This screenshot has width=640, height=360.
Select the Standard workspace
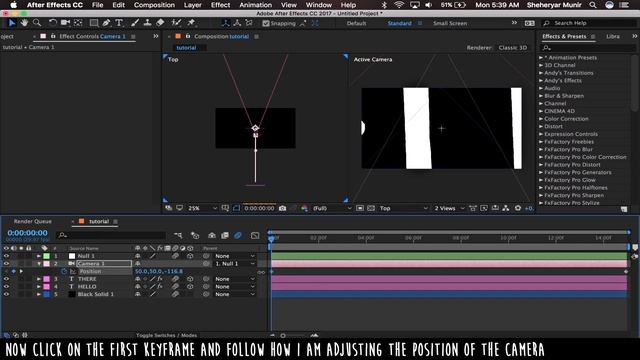tap(400, 23)
